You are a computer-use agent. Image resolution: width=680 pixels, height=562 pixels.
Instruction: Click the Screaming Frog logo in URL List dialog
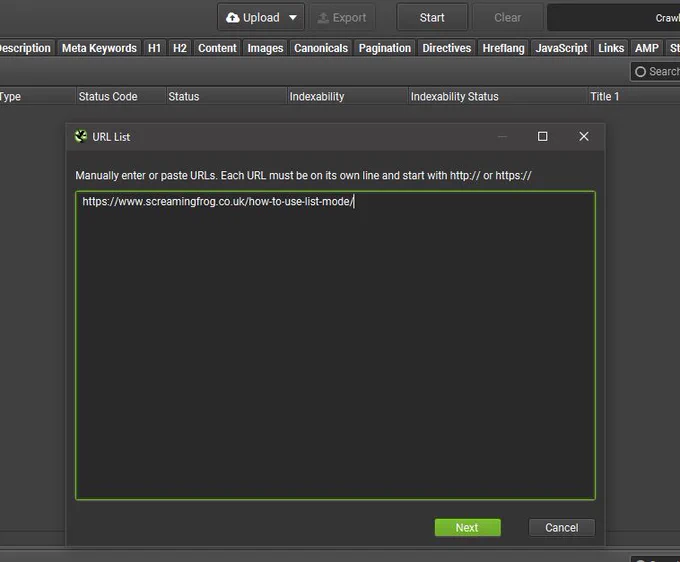(x=81, y=137)
